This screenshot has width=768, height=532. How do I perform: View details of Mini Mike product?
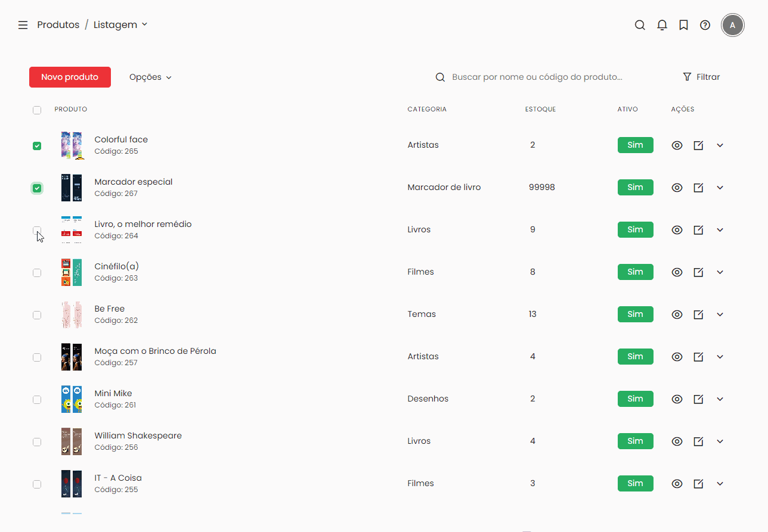(677, 399)
